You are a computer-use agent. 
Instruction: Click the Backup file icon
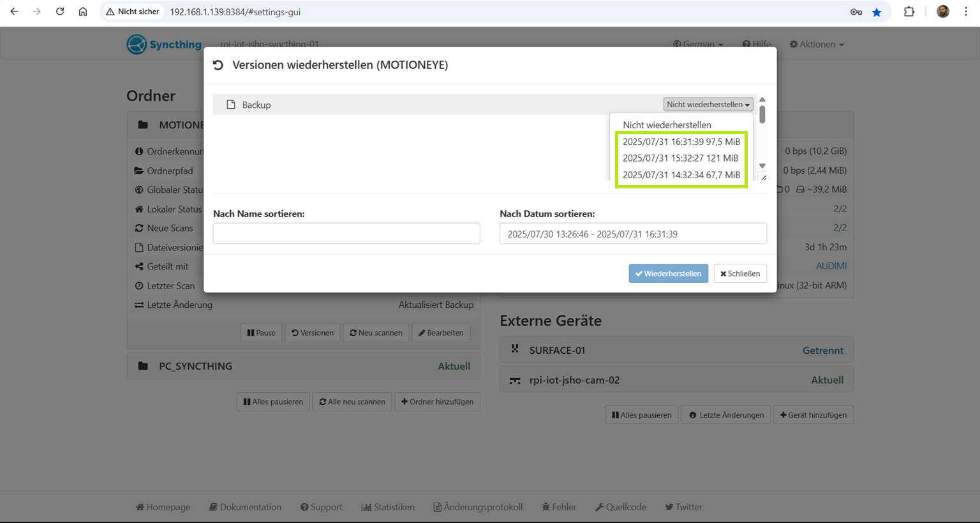click(231, 105)
